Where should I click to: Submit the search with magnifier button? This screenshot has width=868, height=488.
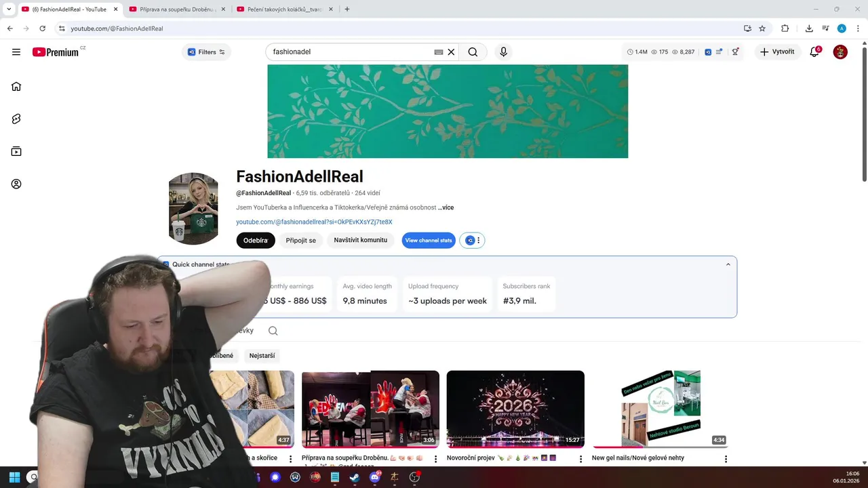(473, 52)
